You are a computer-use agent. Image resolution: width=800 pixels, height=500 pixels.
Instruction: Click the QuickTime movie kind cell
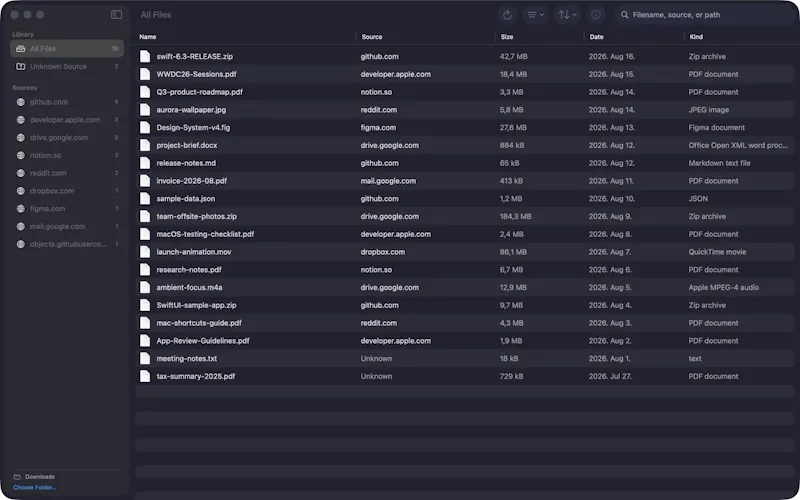point(717,252)
